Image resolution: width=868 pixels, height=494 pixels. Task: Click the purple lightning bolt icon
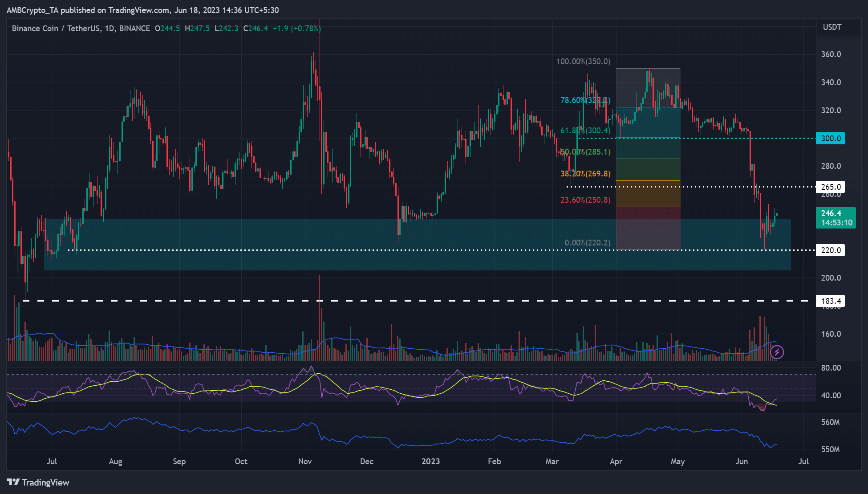click(x=777, y=352)
